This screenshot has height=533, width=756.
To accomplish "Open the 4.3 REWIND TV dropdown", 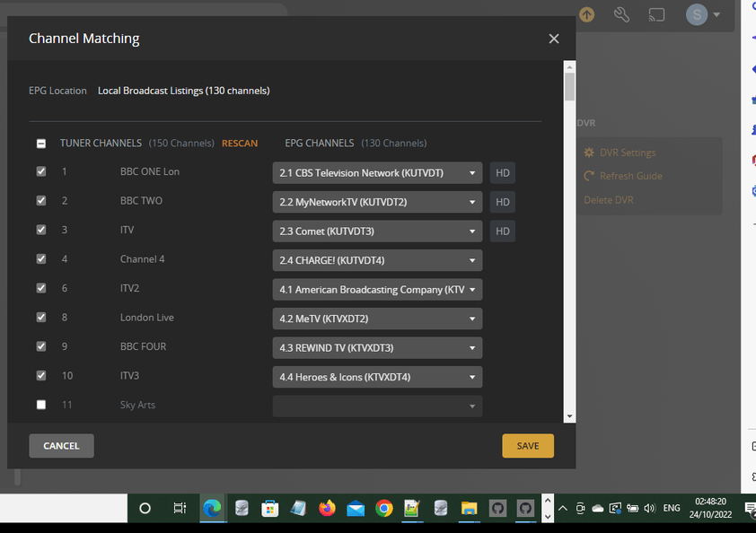I will pyautogui.click(x=377, y=348).
